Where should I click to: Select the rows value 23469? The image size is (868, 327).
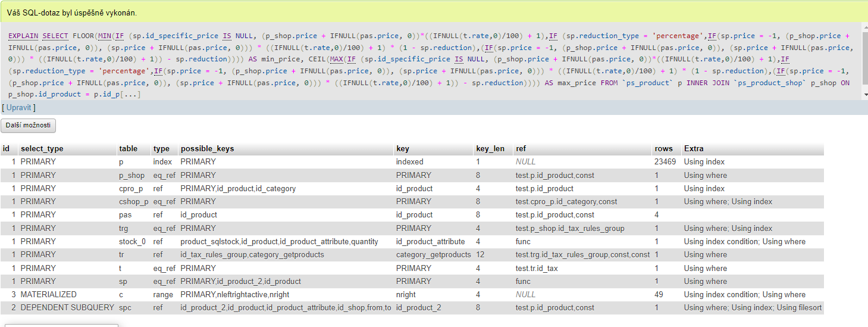(x=665, y=162)
